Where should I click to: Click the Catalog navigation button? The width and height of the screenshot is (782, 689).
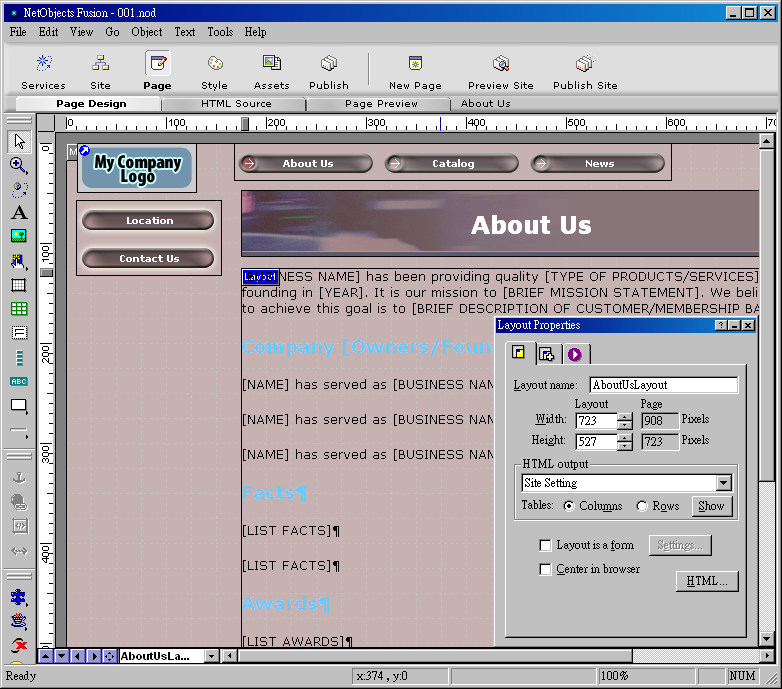click(452, 164)
